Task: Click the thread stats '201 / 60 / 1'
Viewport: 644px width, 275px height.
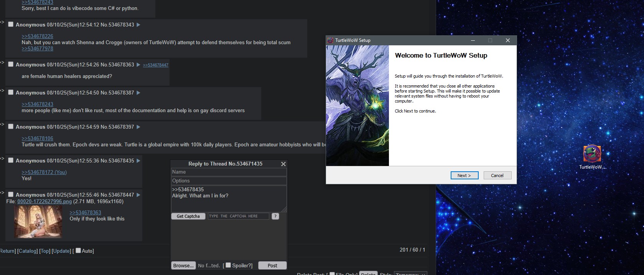Action: [x=412, y=250]
